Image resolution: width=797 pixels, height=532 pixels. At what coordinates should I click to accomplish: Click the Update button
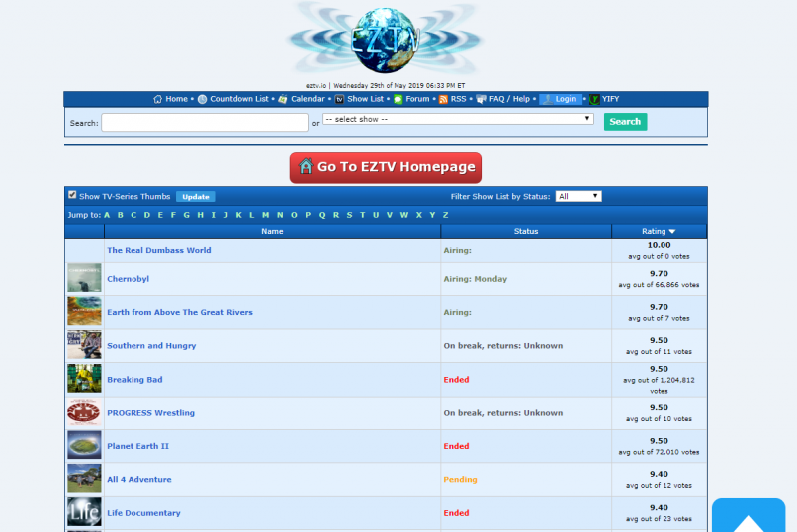(195, 196)
